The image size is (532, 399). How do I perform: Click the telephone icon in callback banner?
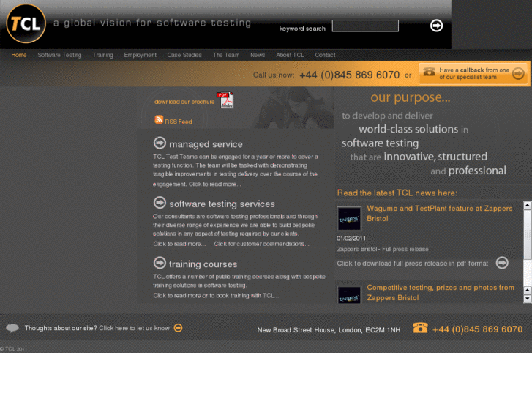[429, 72]
